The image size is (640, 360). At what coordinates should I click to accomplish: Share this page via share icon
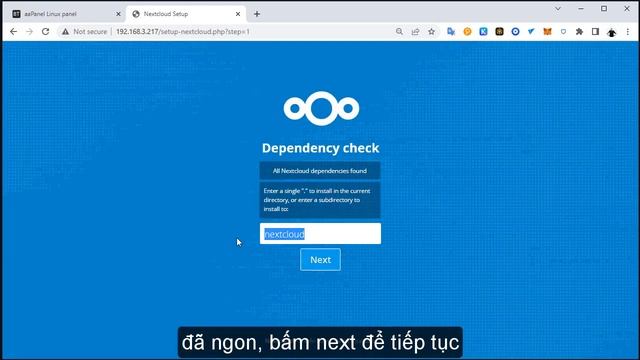[415, 31]
